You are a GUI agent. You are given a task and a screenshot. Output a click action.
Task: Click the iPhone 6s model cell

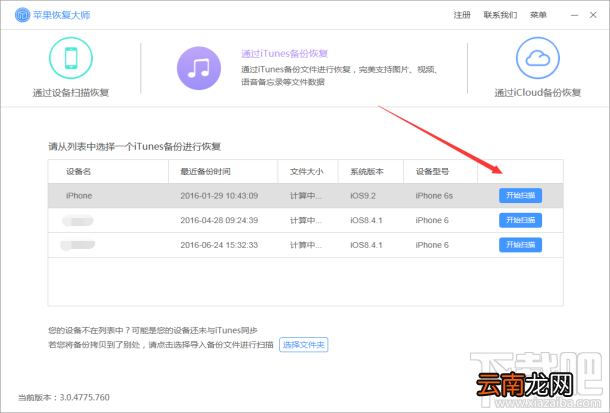434,196
